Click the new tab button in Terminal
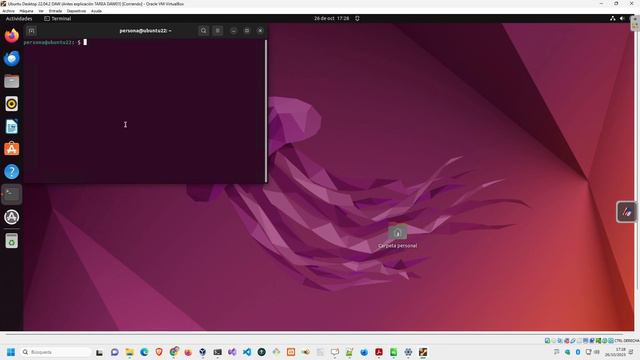The height and width of the screenshot is (360, 640). 31,31
